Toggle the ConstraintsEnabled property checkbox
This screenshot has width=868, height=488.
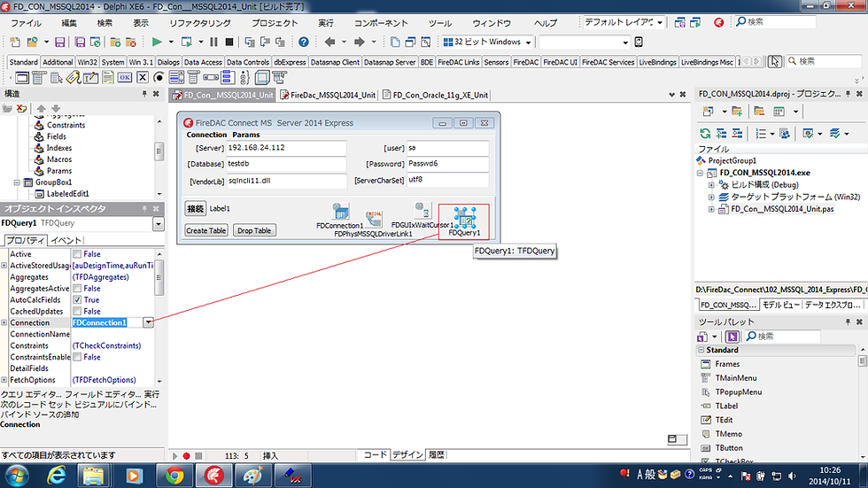pos(78,358)
